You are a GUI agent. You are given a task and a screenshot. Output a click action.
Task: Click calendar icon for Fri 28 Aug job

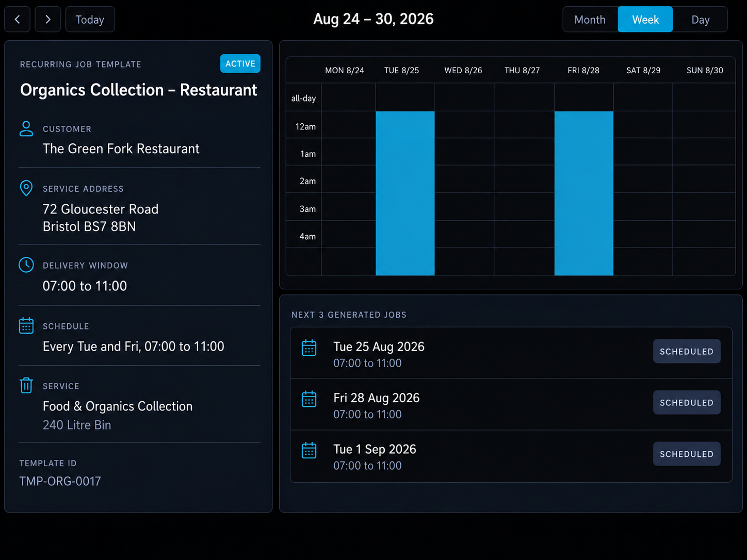[x=309, y=399]
